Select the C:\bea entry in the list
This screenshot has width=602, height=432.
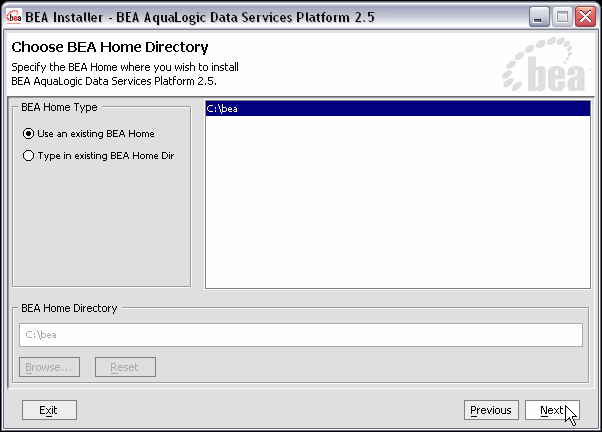click(398, 108)
